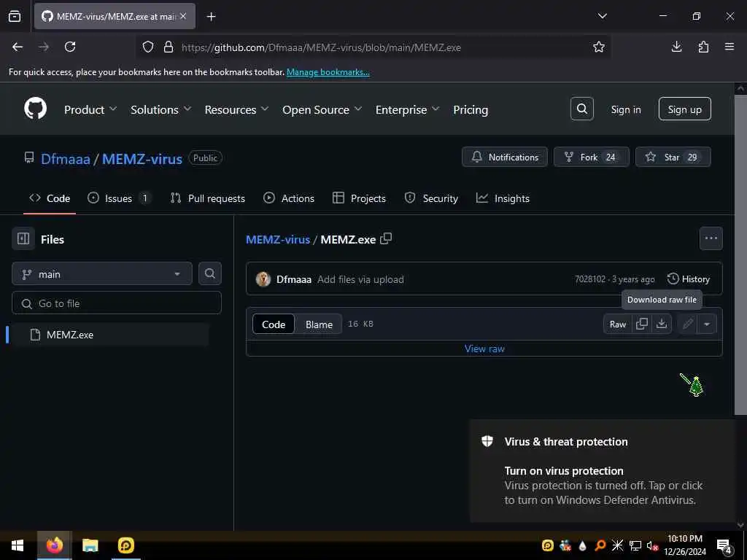
Task: Click the tracking protection shield icon
Action: click(x=148, y=47)
